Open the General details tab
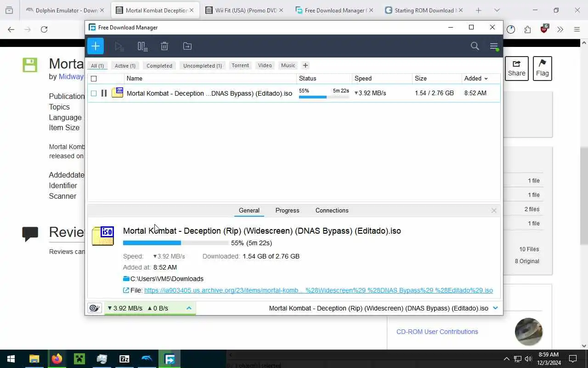Viewport: 588px width, 368px height. (x=249, y=210)
